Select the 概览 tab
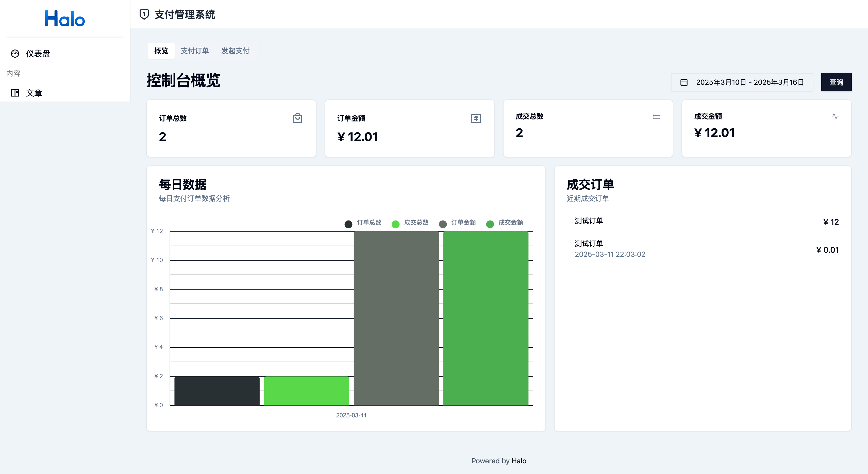This screenshot has height=474, width=868. [161, 50]
